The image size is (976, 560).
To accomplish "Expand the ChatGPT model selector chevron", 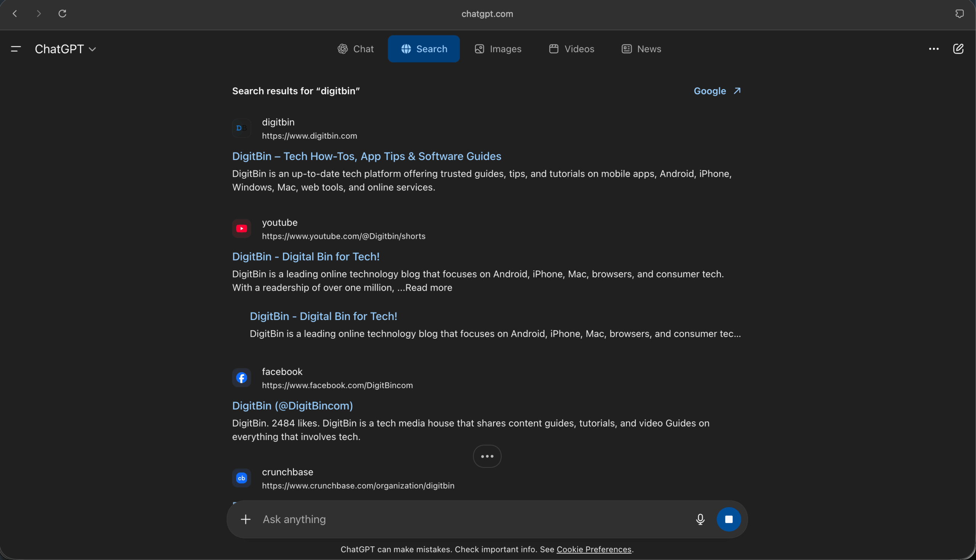I will point(92,50).
